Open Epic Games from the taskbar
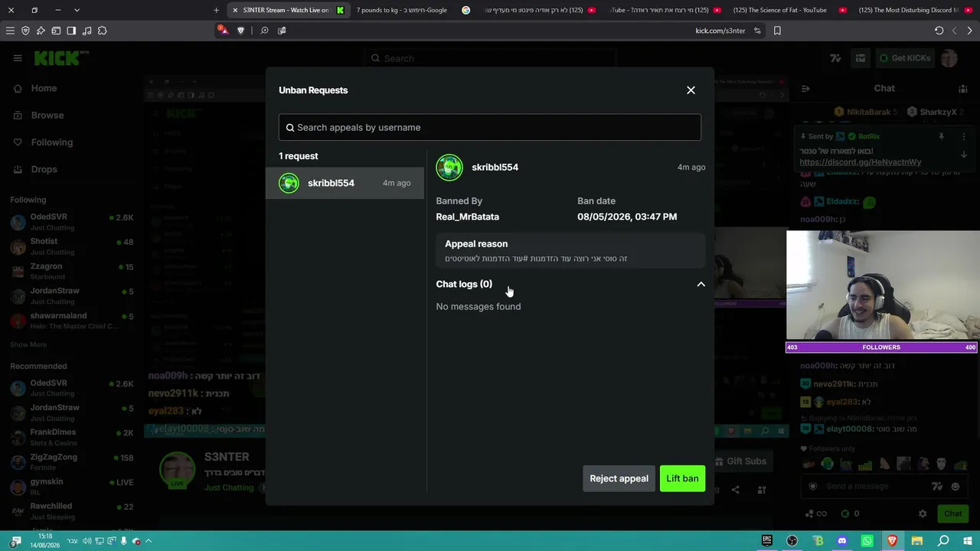Viewport: 980px width, 551px height. pyautogui.click(x=767, y=541)
